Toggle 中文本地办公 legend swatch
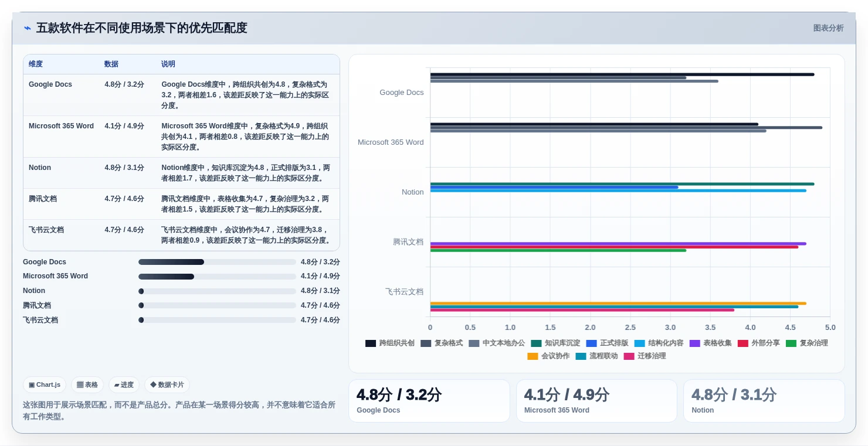The image size is (868, 446). click(474, 343)
